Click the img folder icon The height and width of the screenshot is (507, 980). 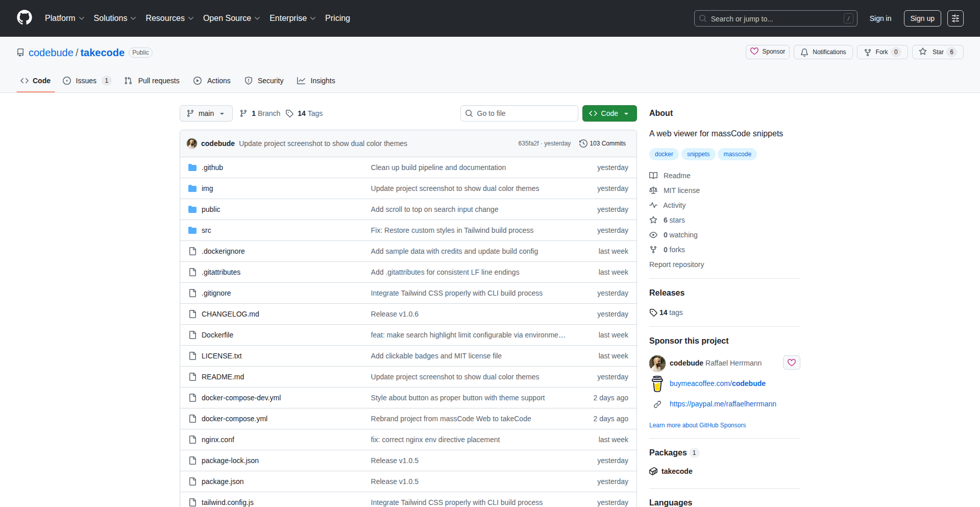[192, 188]
